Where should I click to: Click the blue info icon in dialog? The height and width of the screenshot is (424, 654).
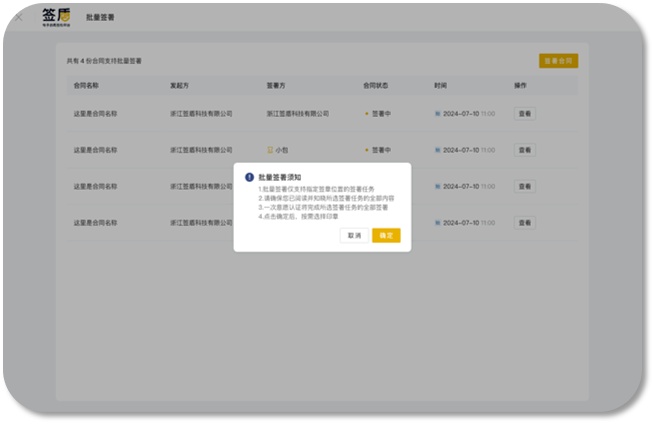point(249,177)
